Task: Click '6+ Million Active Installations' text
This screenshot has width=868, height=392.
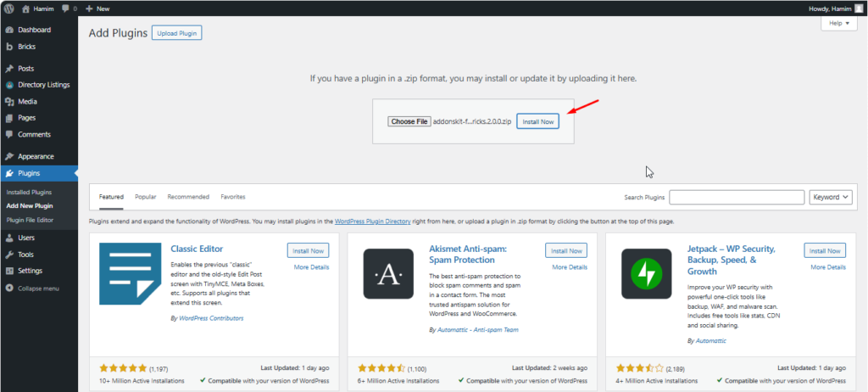Action: (x=398, y=381)
